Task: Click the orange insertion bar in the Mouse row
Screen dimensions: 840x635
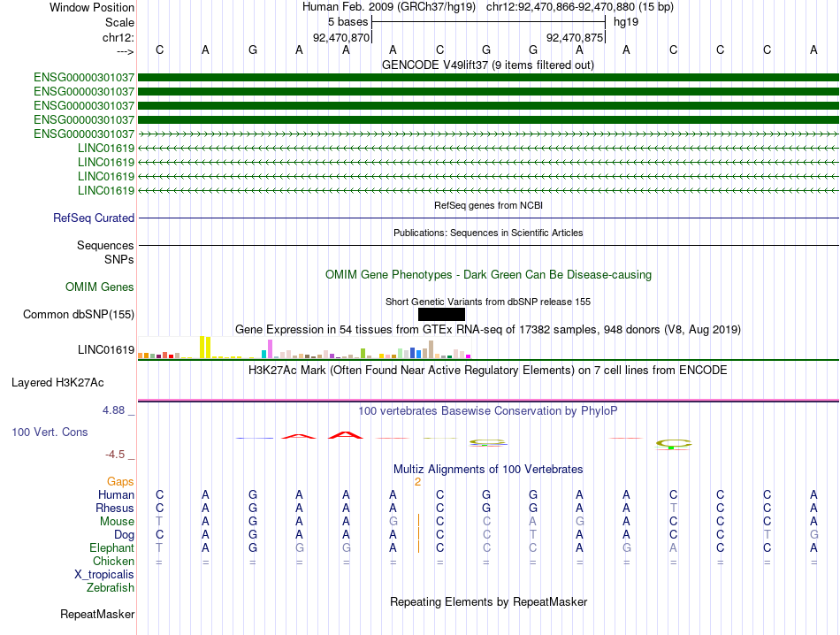Action: [x=418, y=521]
